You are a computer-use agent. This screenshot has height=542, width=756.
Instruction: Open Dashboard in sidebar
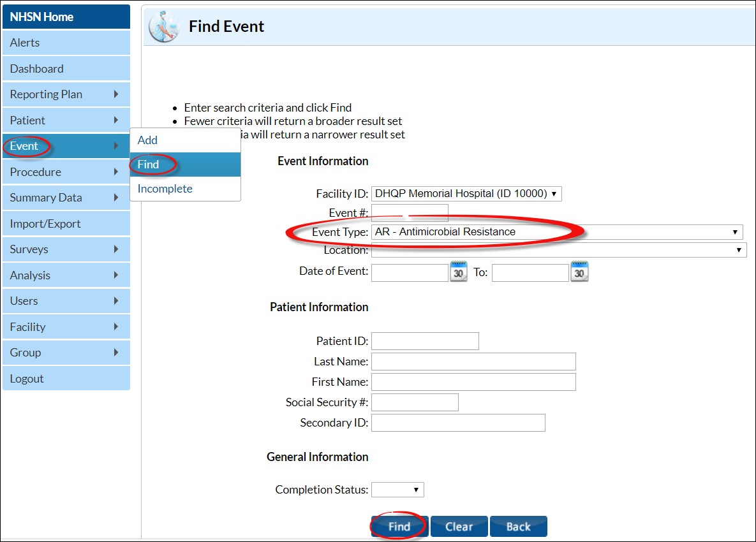pyautogui.click(x=66, y=68)
